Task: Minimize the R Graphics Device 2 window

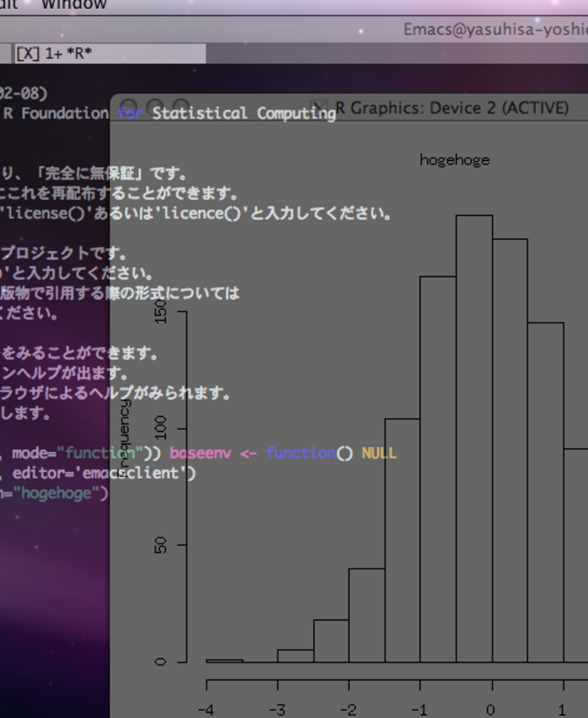Action: pyautogui.click(x=155, y=108)
